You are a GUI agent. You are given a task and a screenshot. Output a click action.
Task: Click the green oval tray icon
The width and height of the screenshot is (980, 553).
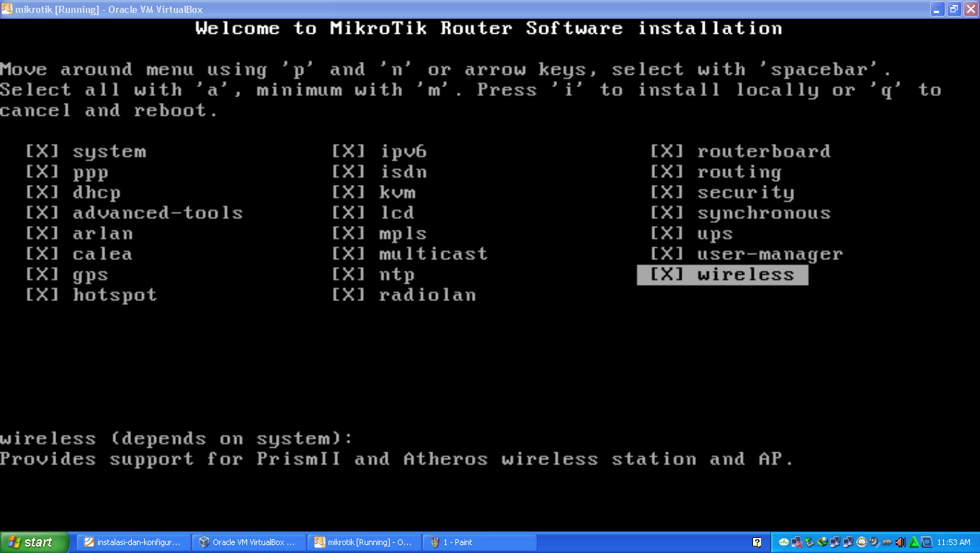(784, 542)
